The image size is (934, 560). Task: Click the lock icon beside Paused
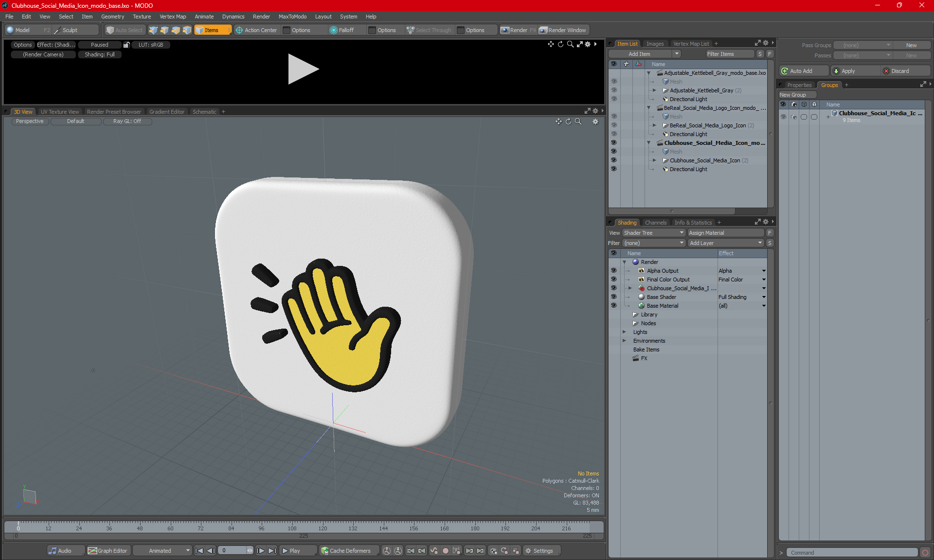pos(126,45)
